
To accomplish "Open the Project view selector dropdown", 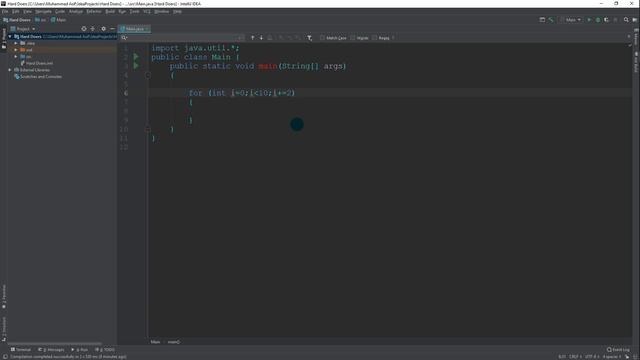I will point(23,29).
